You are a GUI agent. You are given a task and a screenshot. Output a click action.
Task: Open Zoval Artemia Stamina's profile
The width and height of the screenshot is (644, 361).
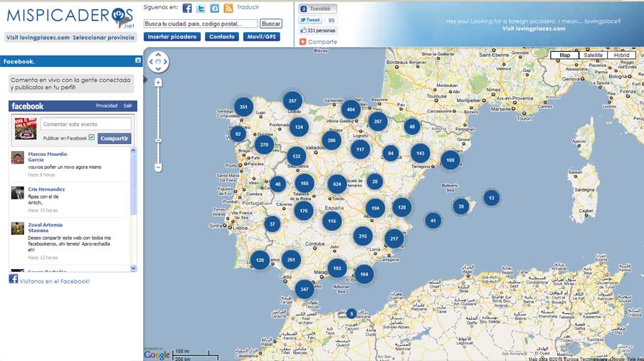pyautogui.click(x=45, y=228)
